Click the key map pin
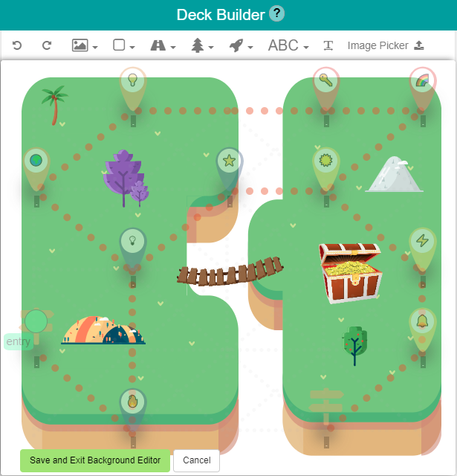457x476 pixels. [x=326, y=89]
